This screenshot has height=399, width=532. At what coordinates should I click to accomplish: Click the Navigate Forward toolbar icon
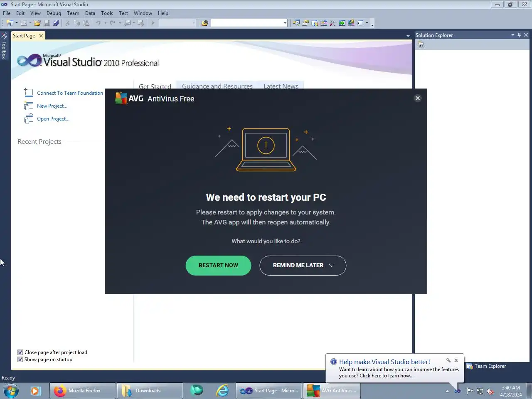coord(141,23)
